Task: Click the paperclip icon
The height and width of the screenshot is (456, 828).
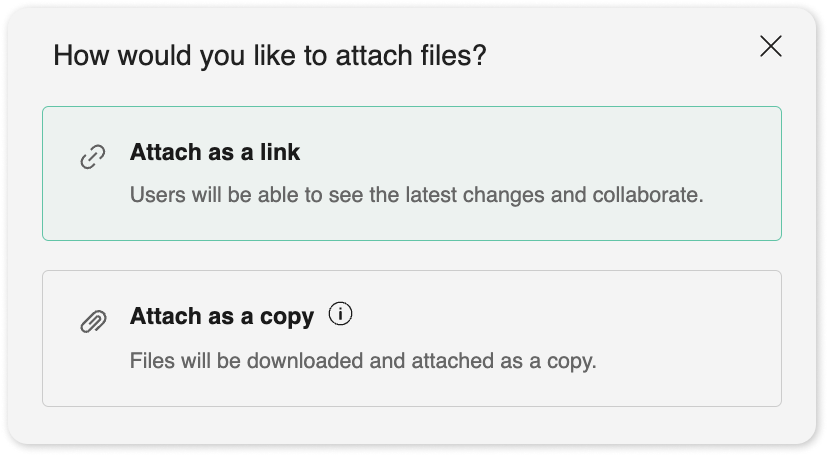Action: (93, 321)
